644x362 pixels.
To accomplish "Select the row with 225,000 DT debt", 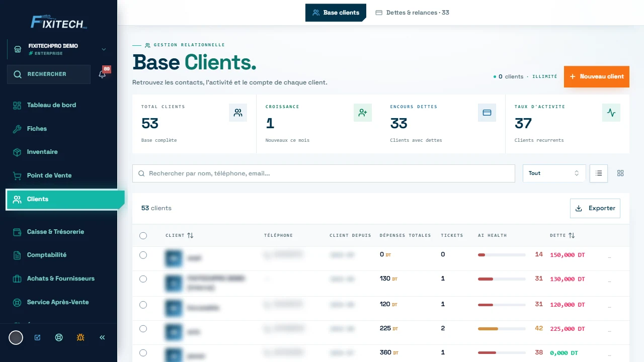I will (143, 328).
